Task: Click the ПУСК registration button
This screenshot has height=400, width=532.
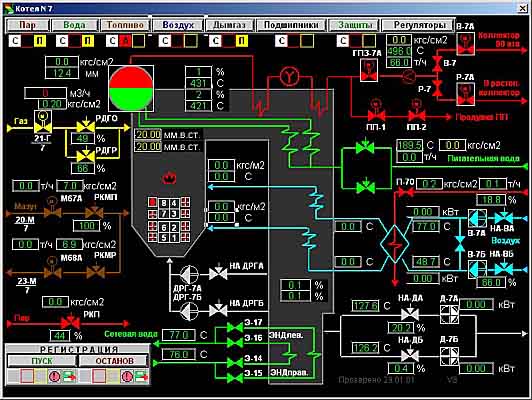Action: pos(42,361)
